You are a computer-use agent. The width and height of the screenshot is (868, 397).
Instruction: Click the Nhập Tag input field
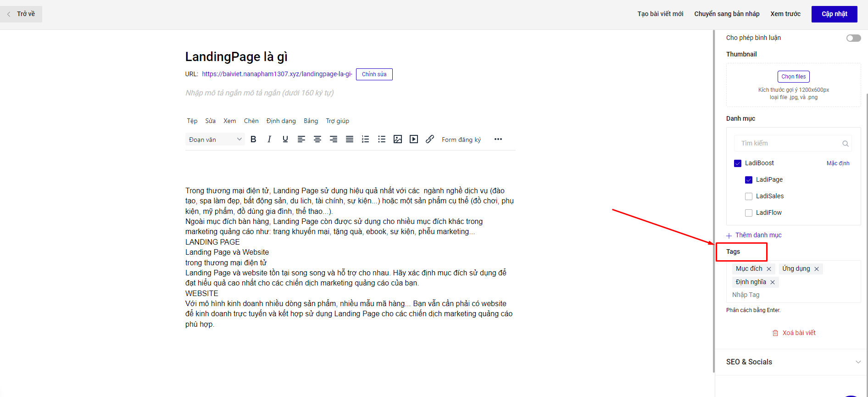780,295
